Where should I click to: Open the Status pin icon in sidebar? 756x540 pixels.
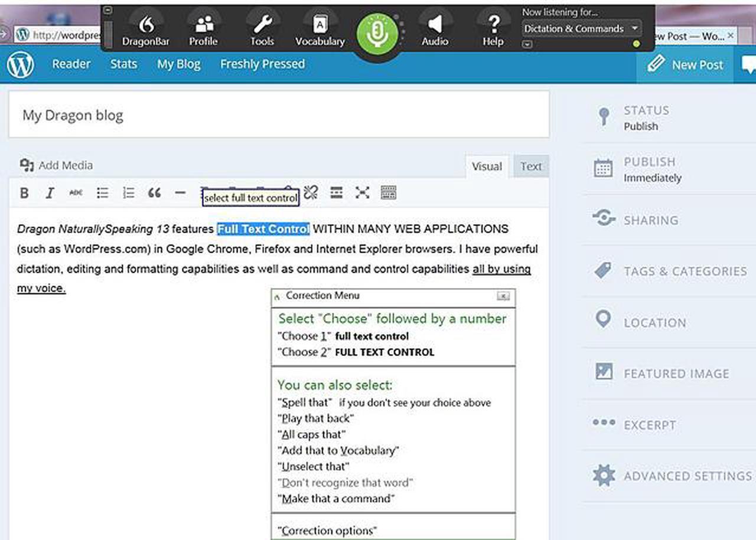[603, 116]
